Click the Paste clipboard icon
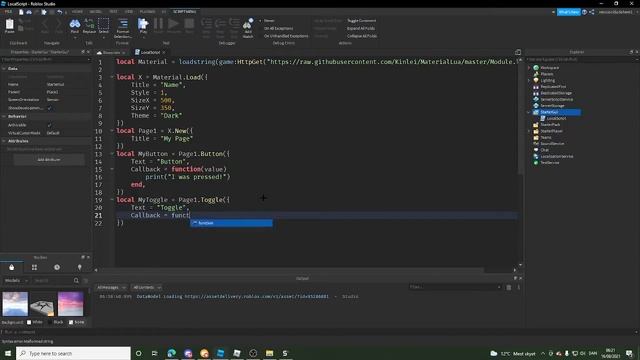The image size is (640, 360). [x=9, y=25]
